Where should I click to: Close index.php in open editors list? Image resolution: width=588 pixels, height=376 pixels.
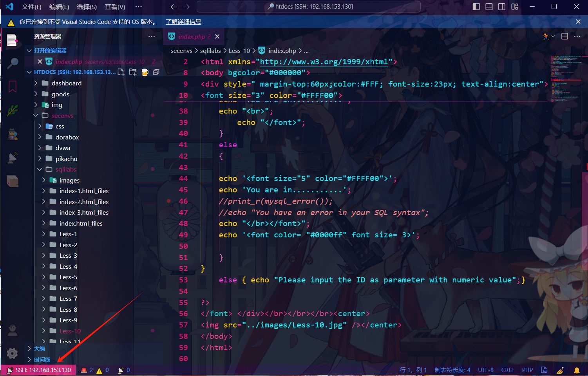[x=40, y=61]
